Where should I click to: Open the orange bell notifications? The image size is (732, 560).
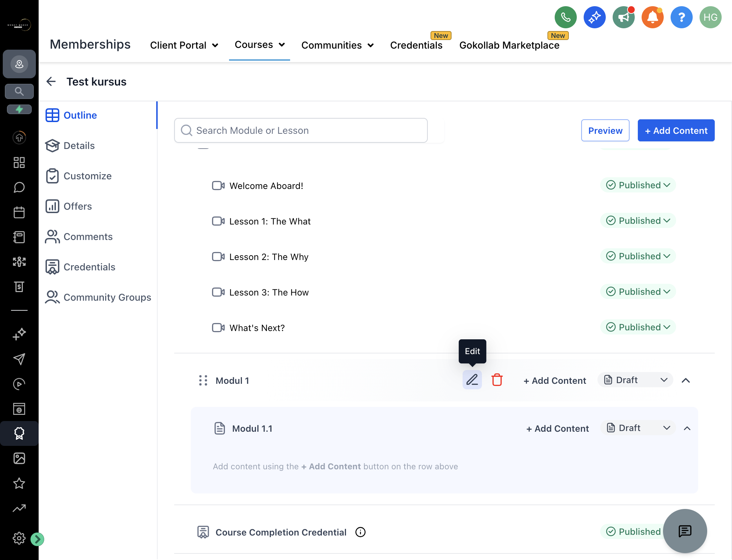(x=652, y=17)
